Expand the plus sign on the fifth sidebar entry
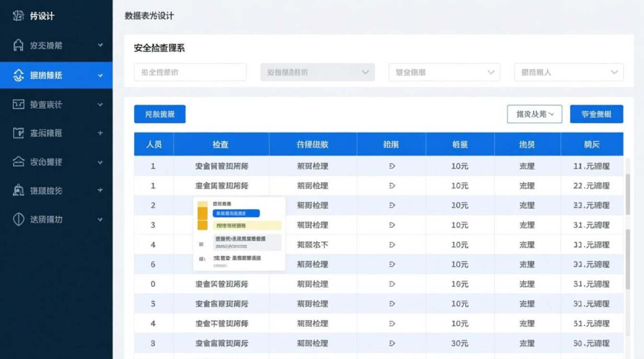This screenshot has height=359, width=644. click(x=101, y=133)
